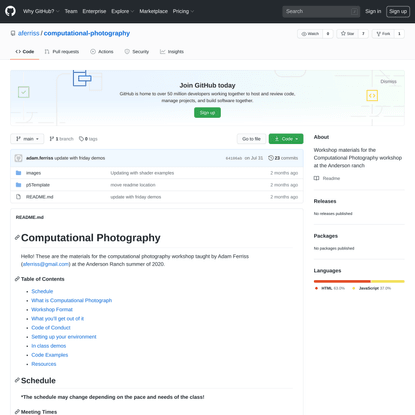Open the Pricing dropdown menu

click(x=183, y=11)
